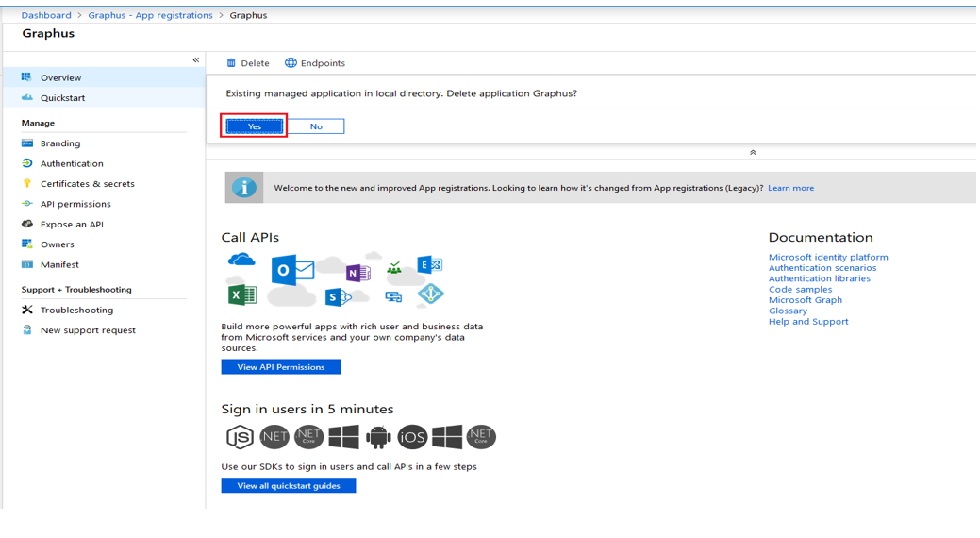Click the Android quickstart icon
Viewport: 980px width, 538px height.
[378, 437]
